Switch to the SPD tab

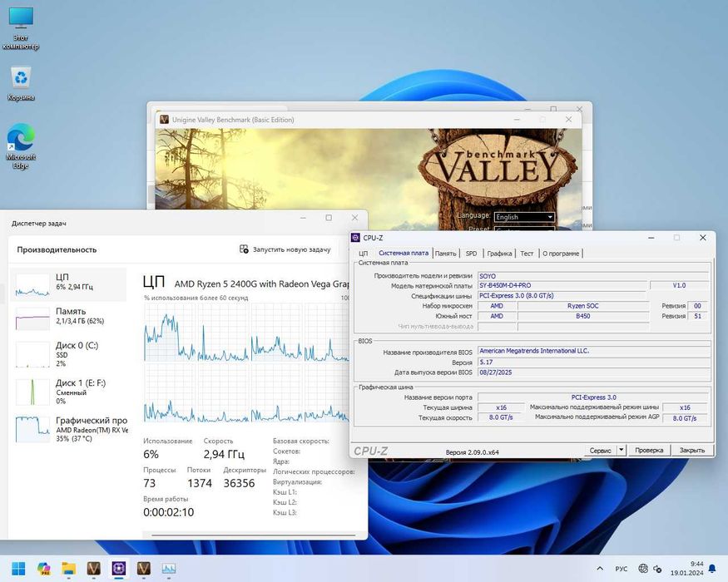point(471,254)
